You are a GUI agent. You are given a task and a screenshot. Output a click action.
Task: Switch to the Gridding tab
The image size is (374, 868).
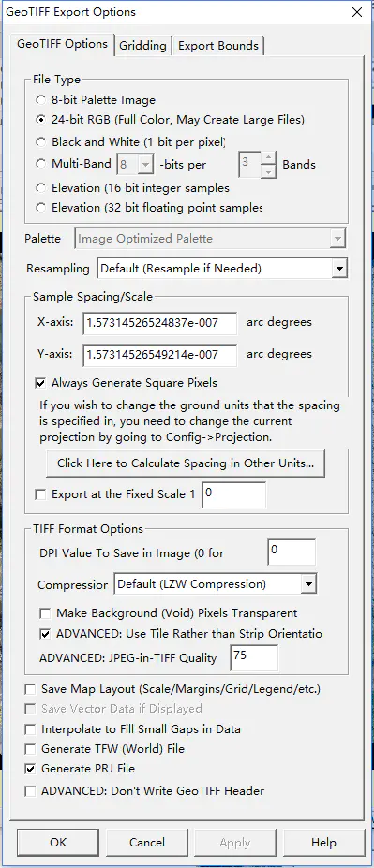coord(143,45)
